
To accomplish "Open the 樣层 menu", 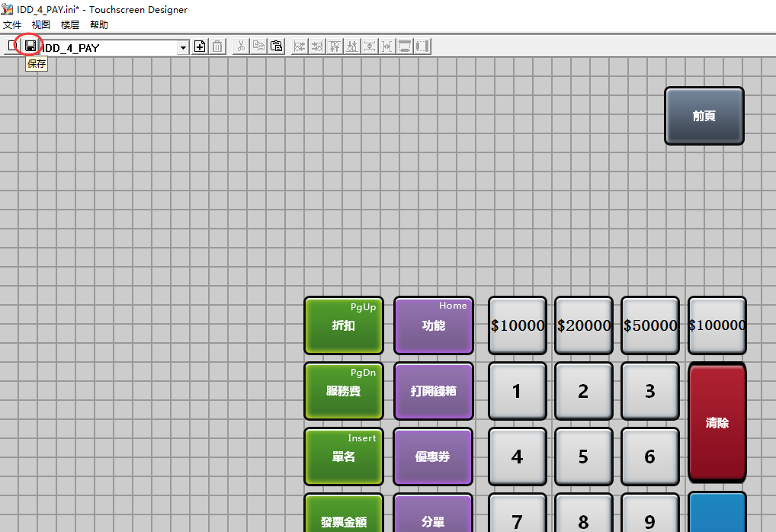I will pos(70,24).
